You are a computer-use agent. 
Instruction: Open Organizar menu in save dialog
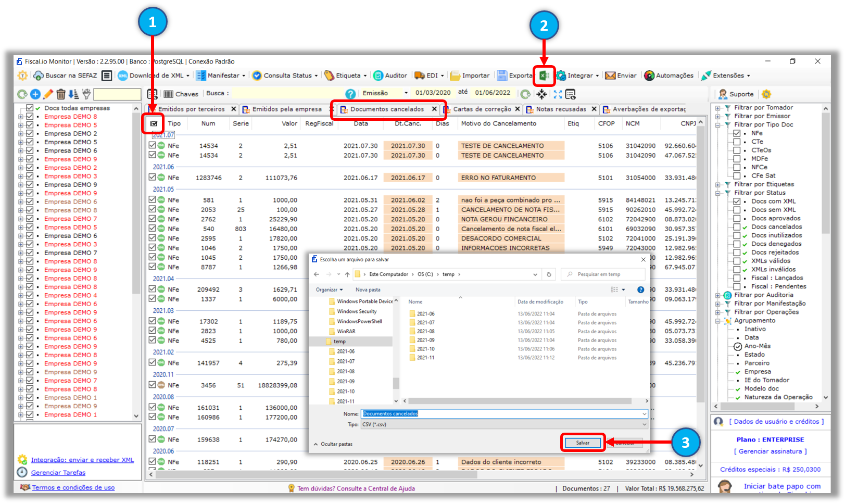tap(329, 289)
